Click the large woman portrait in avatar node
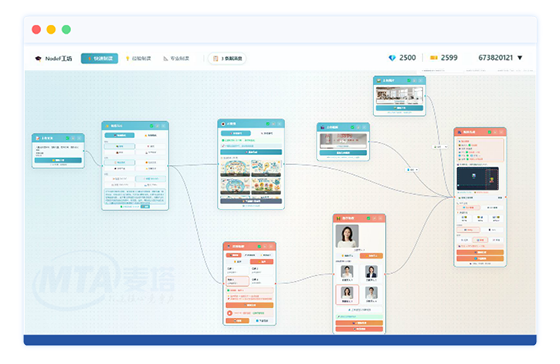The height and width of the screenshot is (364, 560). [x=347, y=236]
